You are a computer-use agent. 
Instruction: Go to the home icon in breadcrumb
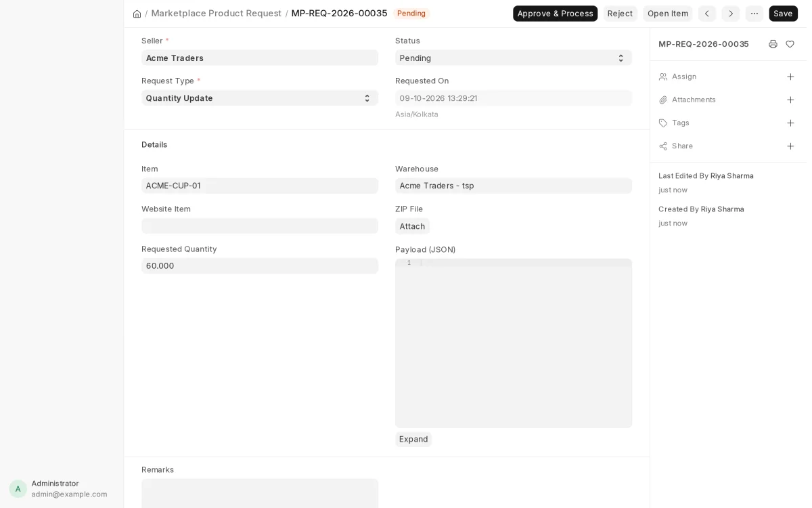coord(137,14)
